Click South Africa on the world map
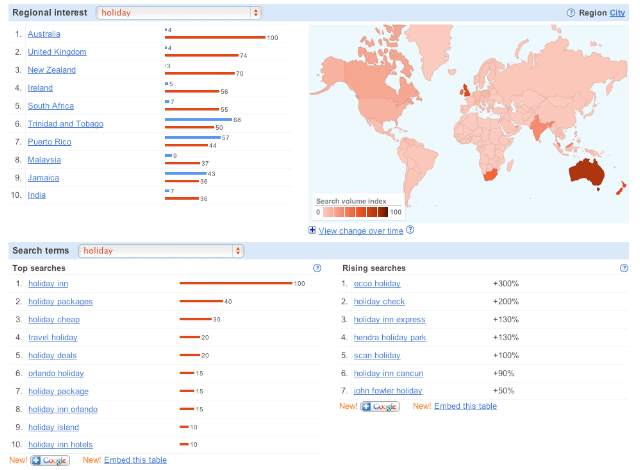The image size is (640, 470). coord(490,175)
